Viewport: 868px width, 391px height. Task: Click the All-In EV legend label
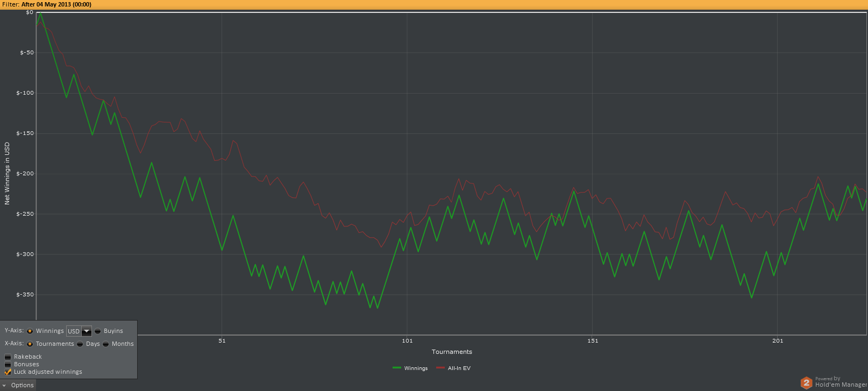coord(459,368)
